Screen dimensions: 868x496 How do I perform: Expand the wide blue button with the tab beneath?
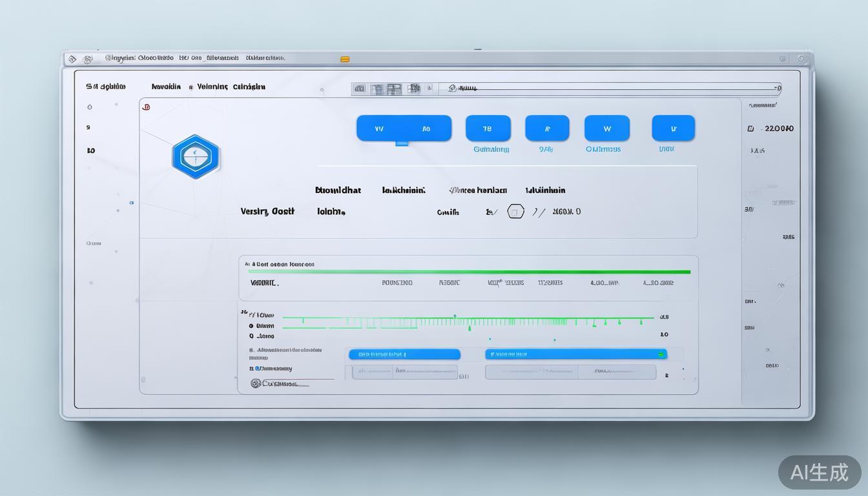point(404,129)
